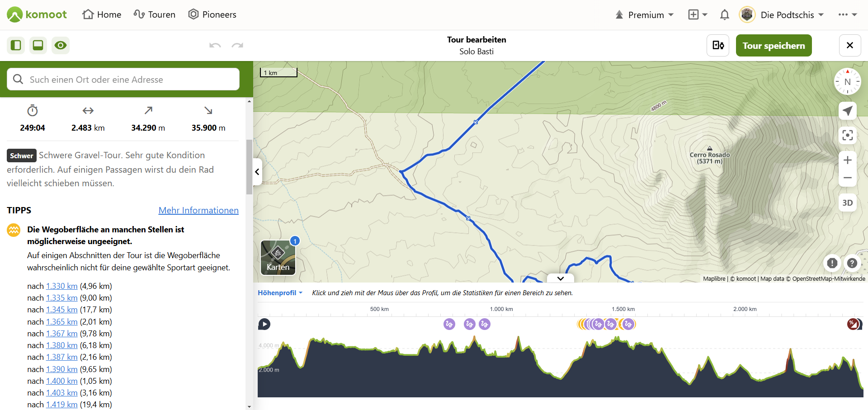Switch map to 3D view
Viewport: 868px width, 410px height.
(x=848, y=203)
